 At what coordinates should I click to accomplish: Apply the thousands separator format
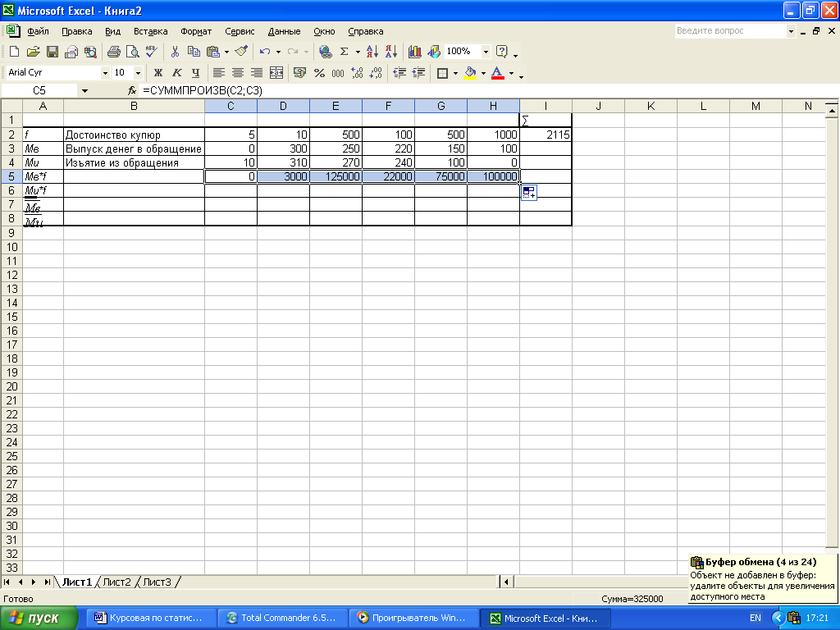(338, 73)
